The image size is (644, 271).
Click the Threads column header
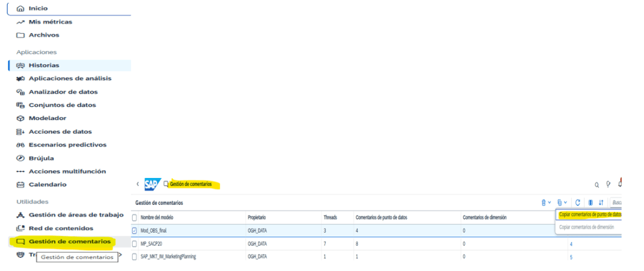pos(330,217)
